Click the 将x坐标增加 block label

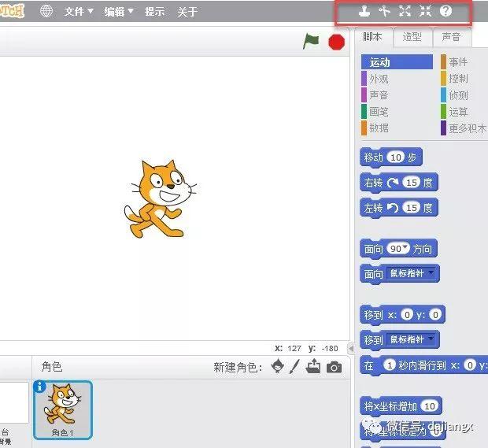coord(390,406)
